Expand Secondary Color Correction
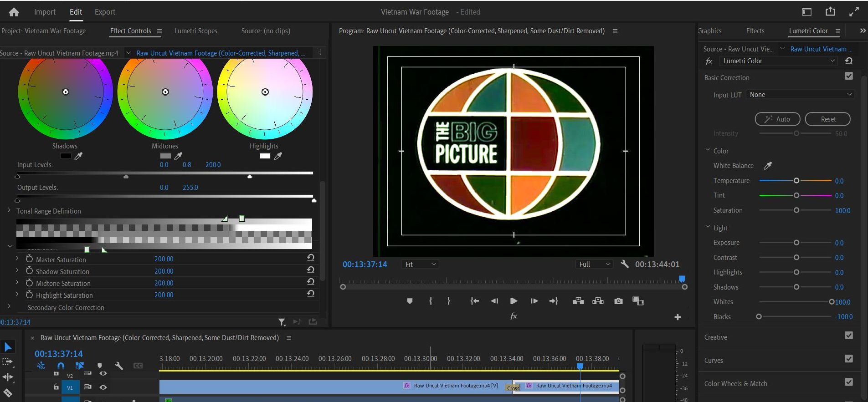 click(9, 306)
